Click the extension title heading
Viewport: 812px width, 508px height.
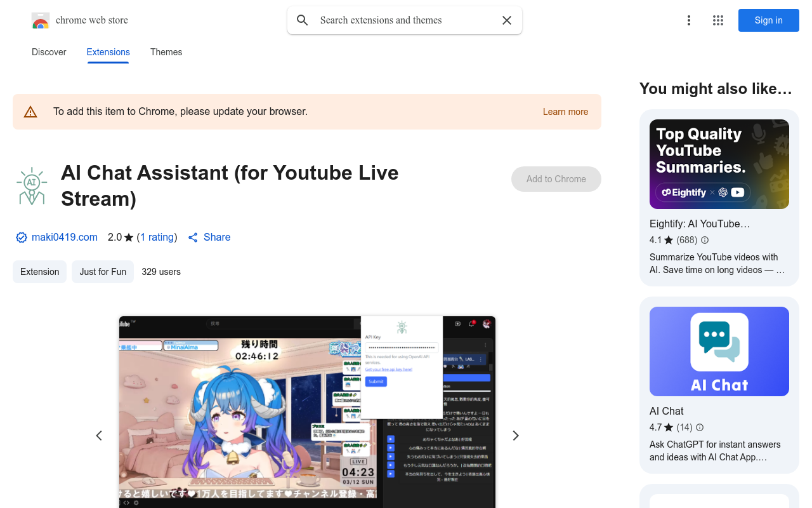(230, 185)
